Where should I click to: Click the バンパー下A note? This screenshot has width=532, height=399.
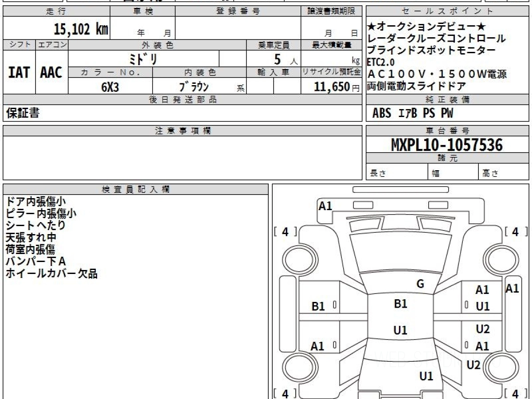(36, 262)
